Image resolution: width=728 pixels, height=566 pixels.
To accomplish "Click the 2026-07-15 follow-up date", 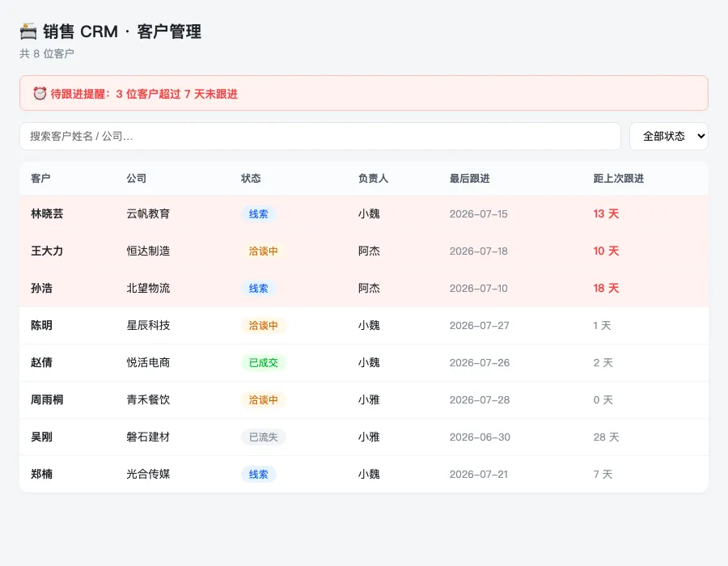I will point(478,214).
